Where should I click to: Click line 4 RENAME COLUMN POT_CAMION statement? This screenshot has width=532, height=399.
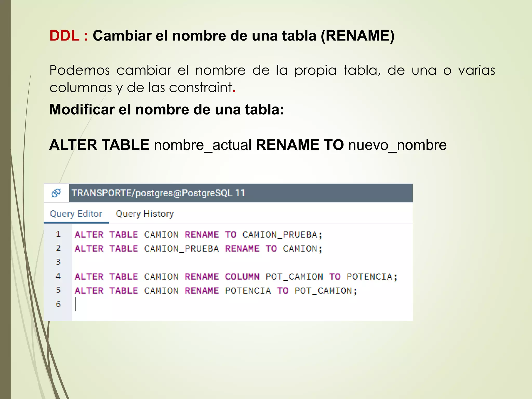[236, 277]
